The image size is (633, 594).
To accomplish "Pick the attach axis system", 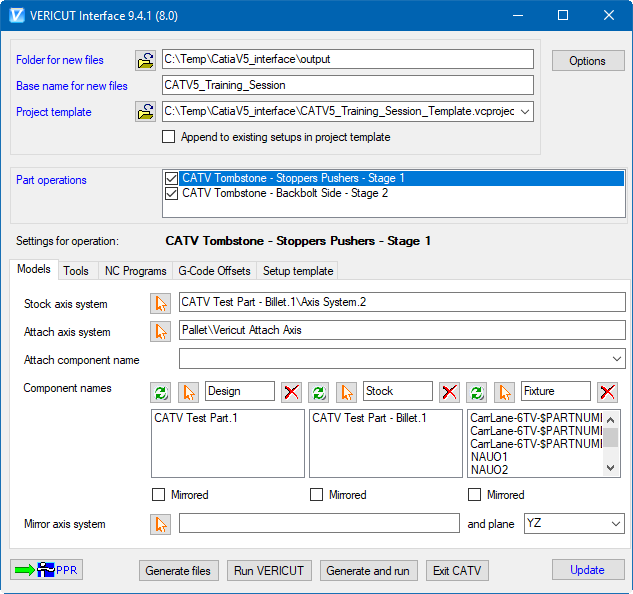I will pyautogui.click(x=161, y=332).
